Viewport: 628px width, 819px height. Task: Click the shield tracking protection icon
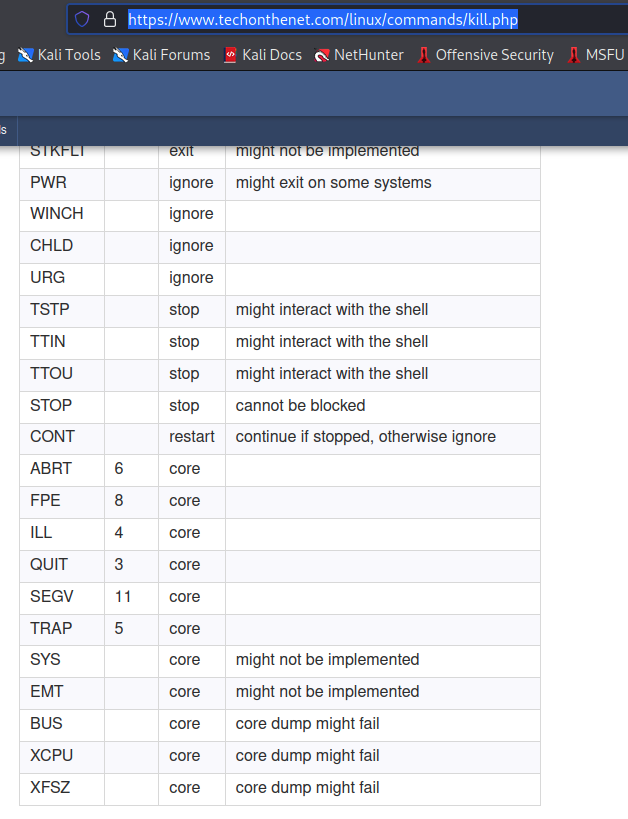click(x=82, y=19)
